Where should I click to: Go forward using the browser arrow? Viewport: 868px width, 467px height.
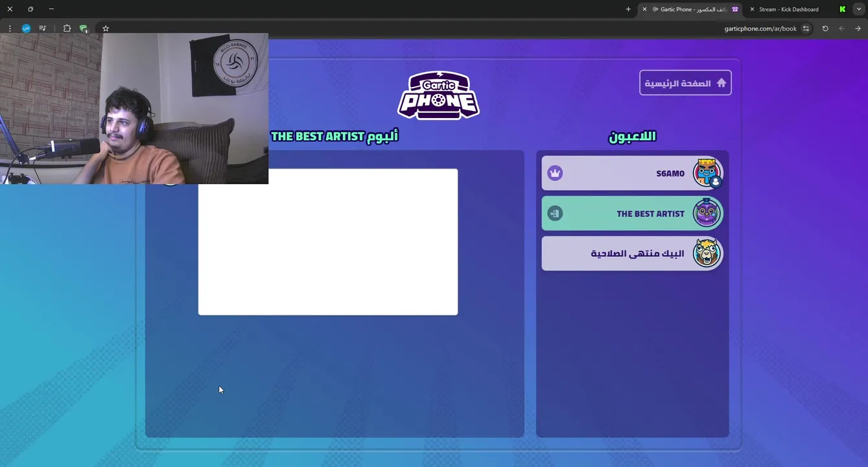pos(841,29)
